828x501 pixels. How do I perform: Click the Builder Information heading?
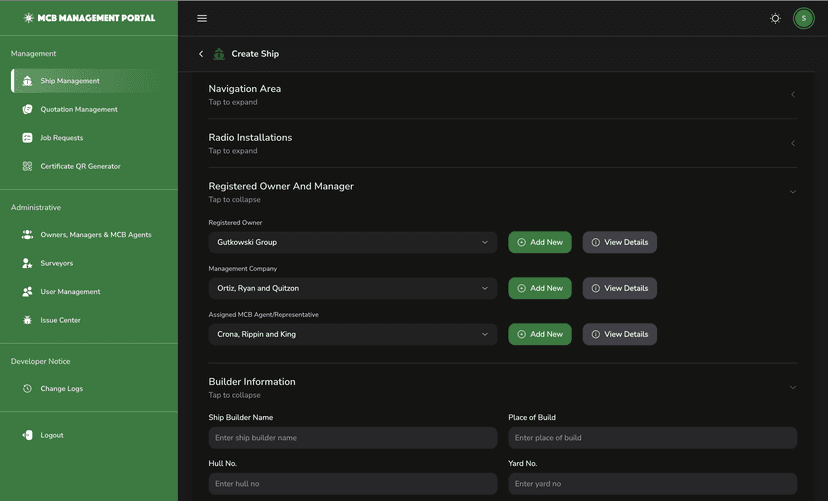click(x=252, y=382)
